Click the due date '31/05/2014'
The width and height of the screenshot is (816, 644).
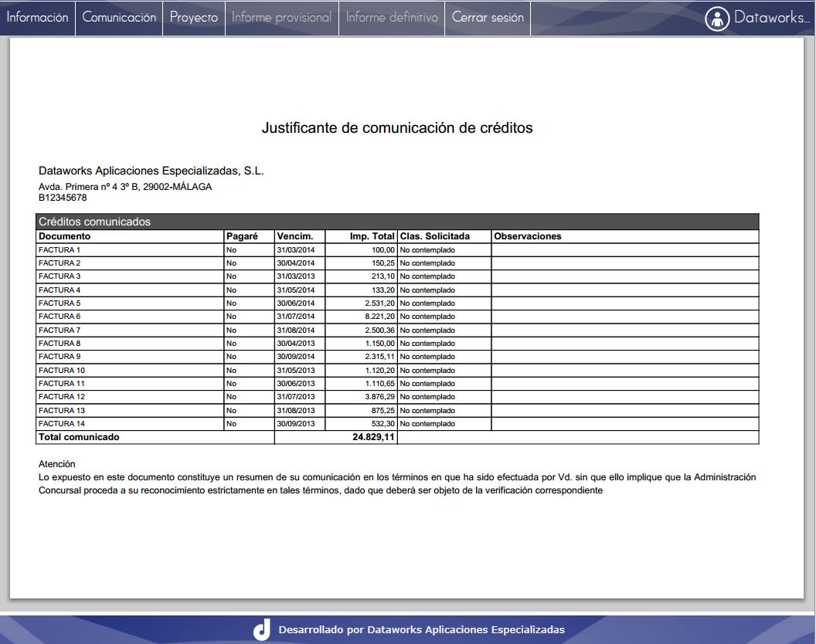[x=296, y=290]
